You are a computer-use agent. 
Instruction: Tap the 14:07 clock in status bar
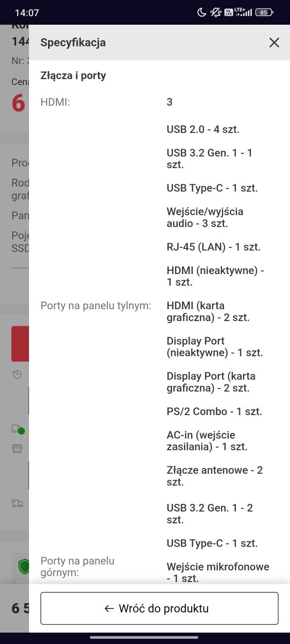click(x=27, y=13)
